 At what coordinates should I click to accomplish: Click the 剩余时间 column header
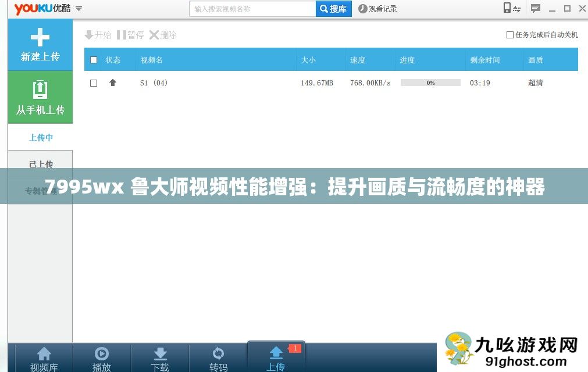[485, 60]
